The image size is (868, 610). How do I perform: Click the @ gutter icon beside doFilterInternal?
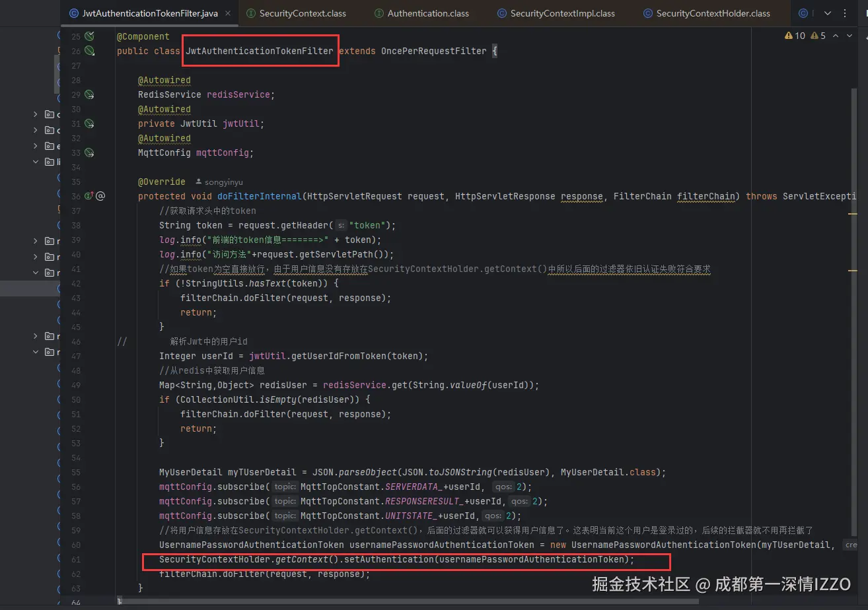[x=100, y=196]
